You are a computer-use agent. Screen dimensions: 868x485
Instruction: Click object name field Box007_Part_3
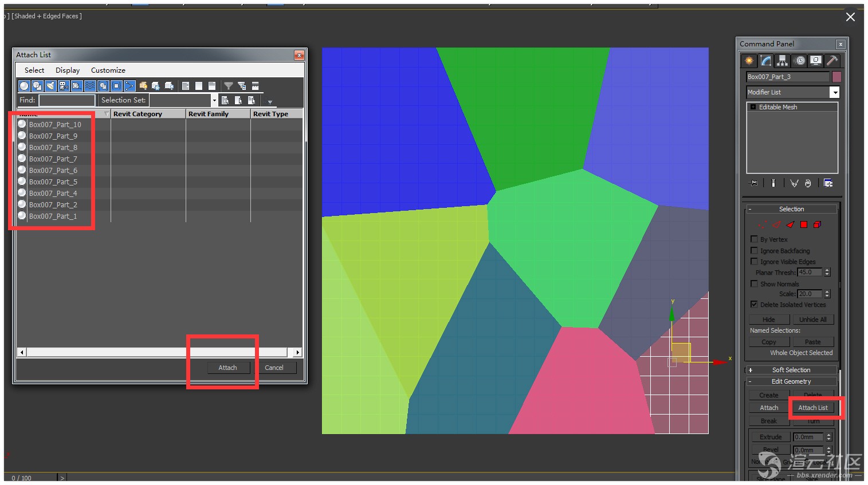[788, 77]
